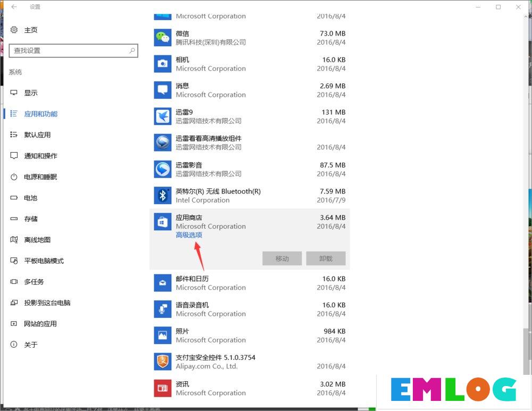
Task: Click the Bluetooth app icon
Action: tap(162, 195)
